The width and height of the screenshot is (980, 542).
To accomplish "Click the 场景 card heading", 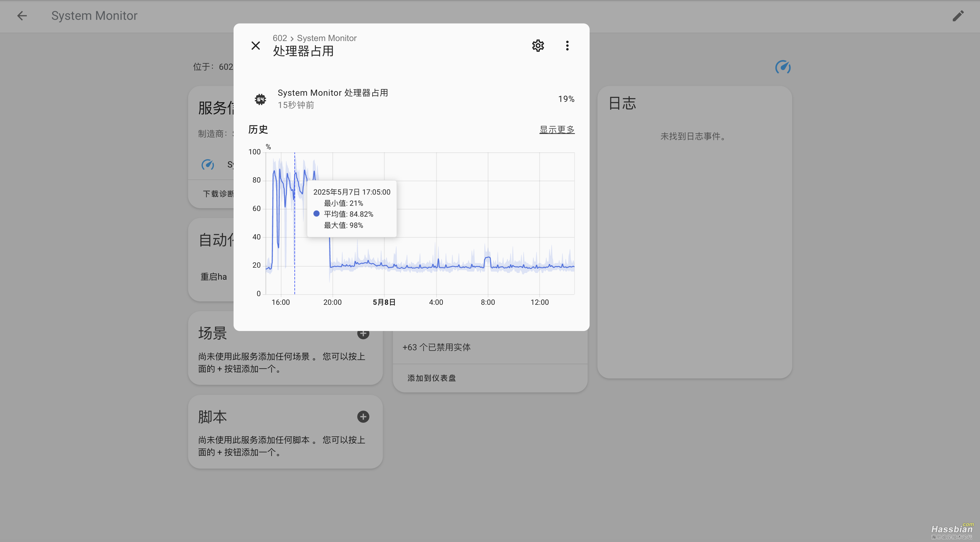I will coord(212,333).
